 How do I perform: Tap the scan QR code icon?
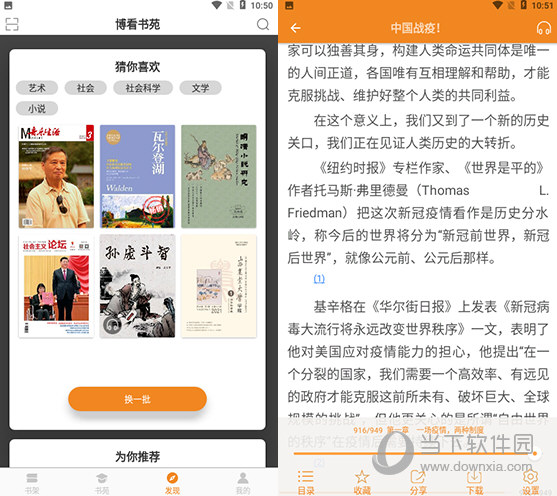coord(12,24)
